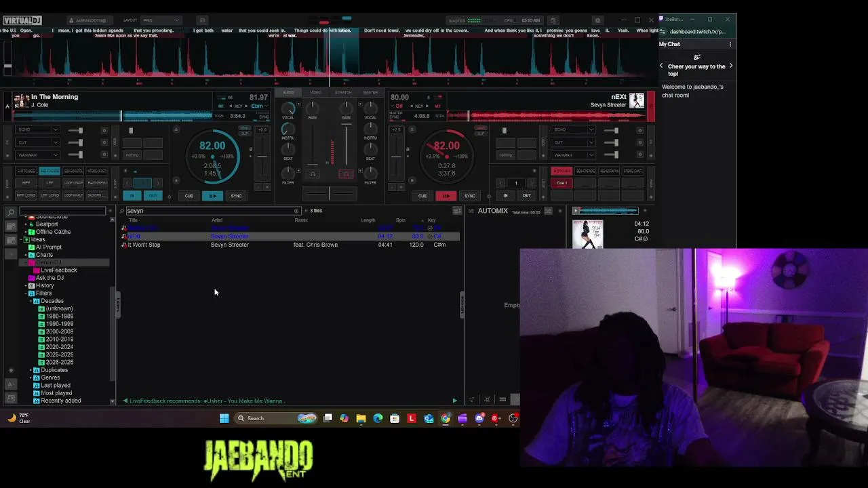Sort tracks by the Length column header
Viewport: 868px width, 488px height.
point(368,220)
